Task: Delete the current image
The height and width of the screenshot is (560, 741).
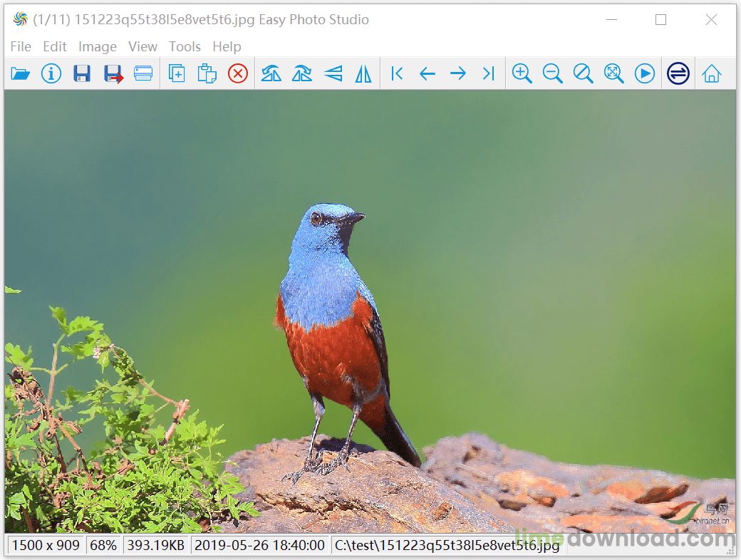Action: pos(237,73)
